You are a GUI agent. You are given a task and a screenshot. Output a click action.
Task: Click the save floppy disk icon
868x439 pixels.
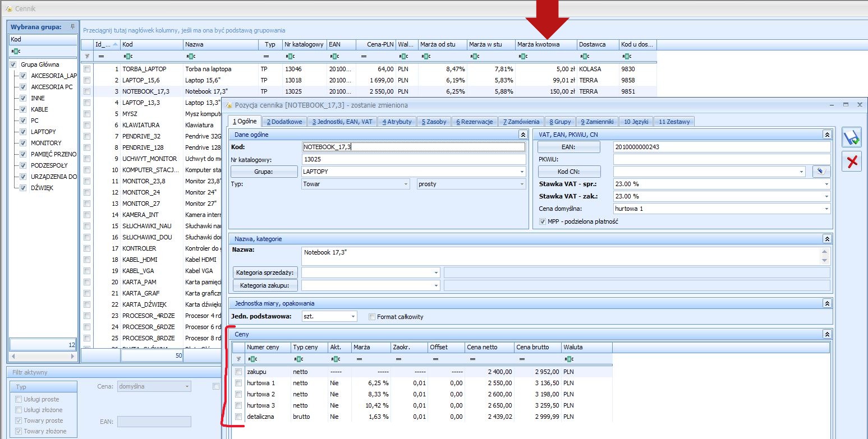(x=852, y=138)
